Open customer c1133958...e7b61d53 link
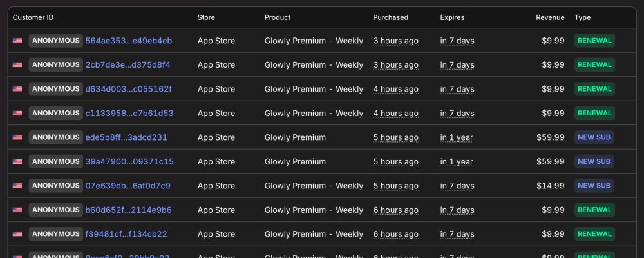 click(x=129, y=113)
